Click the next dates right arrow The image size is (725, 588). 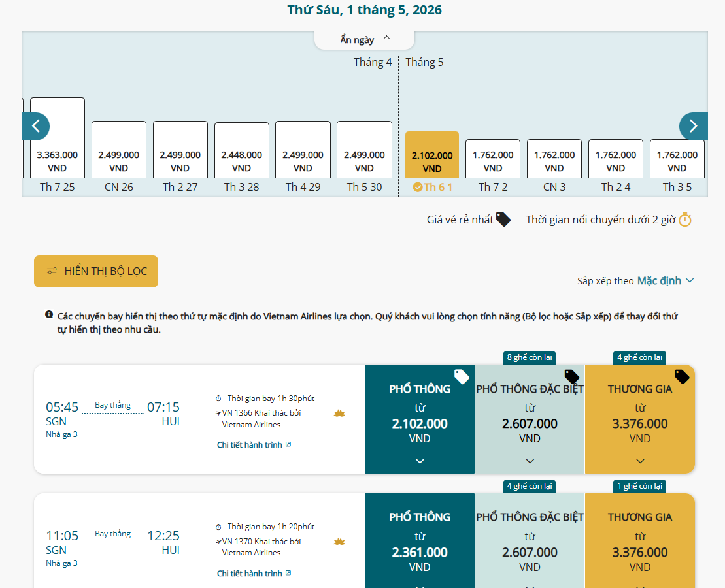[693, 126]
